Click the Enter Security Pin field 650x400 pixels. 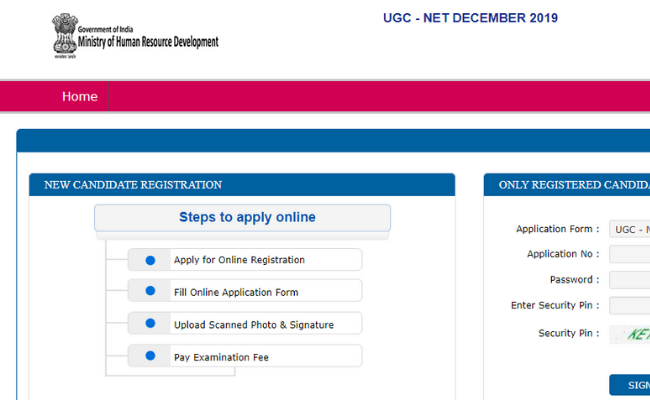630,305
